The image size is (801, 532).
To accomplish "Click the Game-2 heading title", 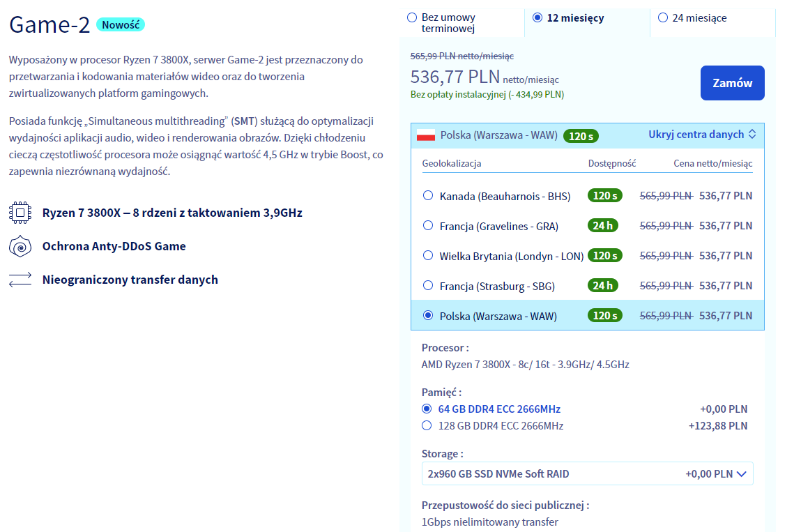I will (49, 26).
